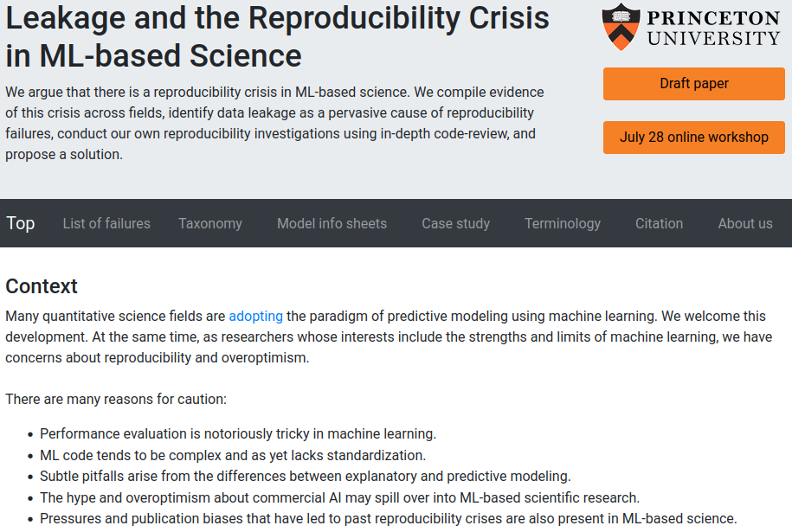Open the About us nav link
This screenshot has height=532, width=792.
[745, 223]
